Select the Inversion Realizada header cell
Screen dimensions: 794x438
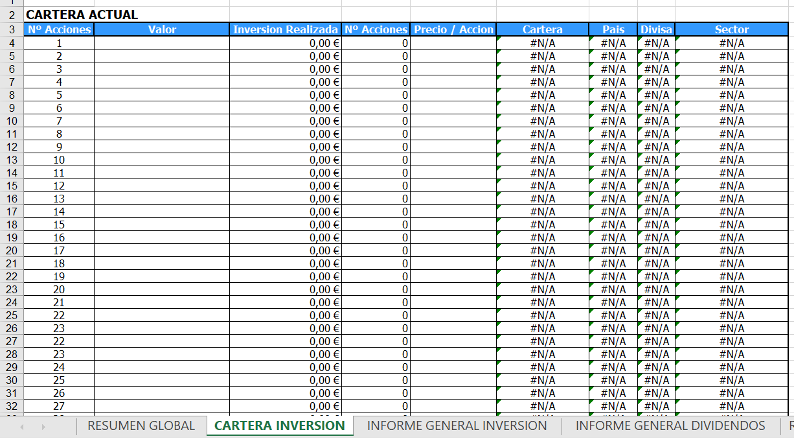(x=285, y=30)
